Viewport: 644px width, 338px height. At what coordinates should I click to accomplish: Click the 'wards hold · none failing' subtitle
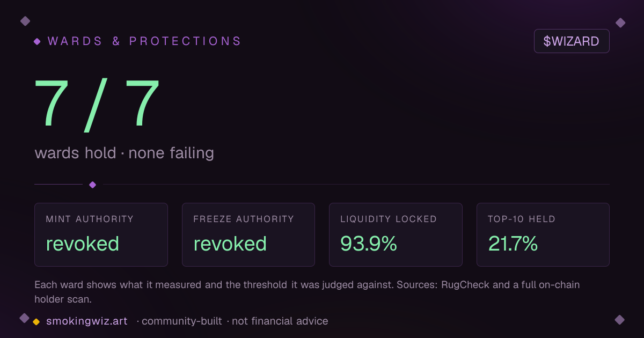(x=125, y=153)
